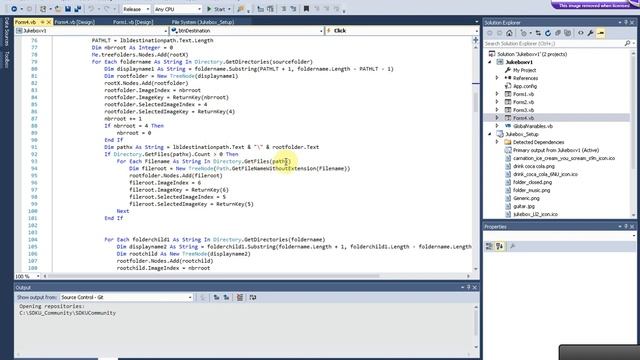
Task: Switch to File System (Jukebox_Setup) tab
Action: click(203, 22)
